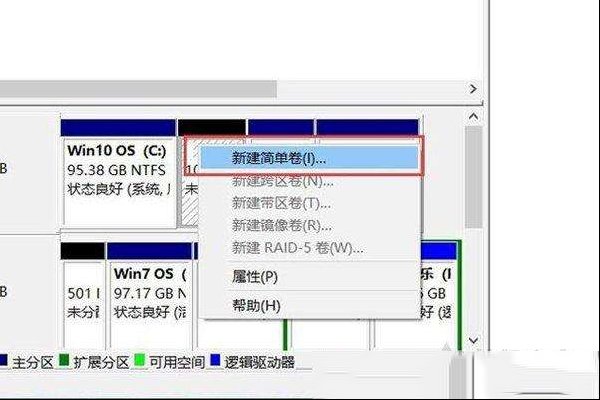Click the vertical scrollbar down arrow

(474, 340)
